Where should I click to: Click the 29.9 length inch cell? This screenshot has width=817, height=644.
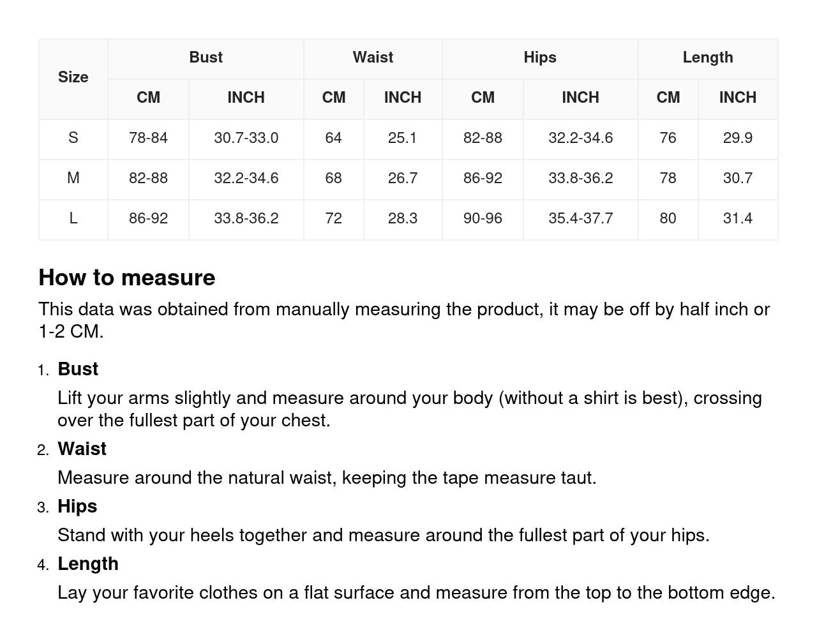point(737,138)
